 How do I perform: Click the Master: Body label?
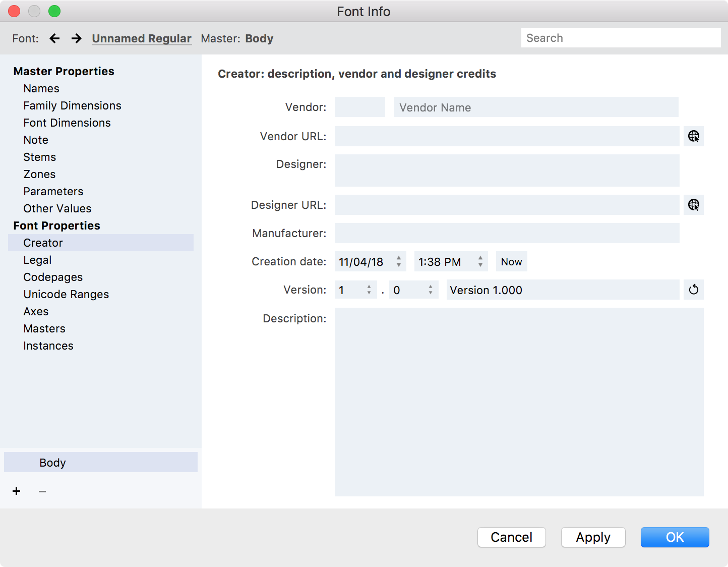(237, 38)
